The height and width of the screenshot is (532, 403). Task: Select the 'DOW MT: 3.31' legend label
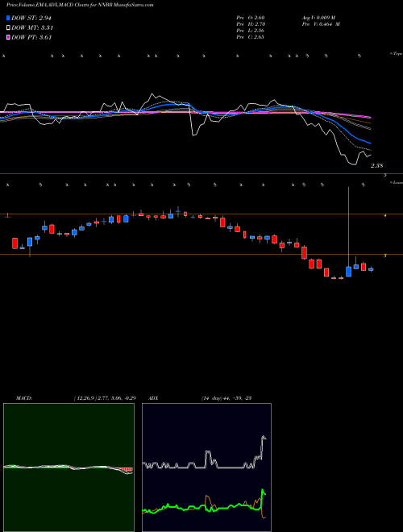32,28
